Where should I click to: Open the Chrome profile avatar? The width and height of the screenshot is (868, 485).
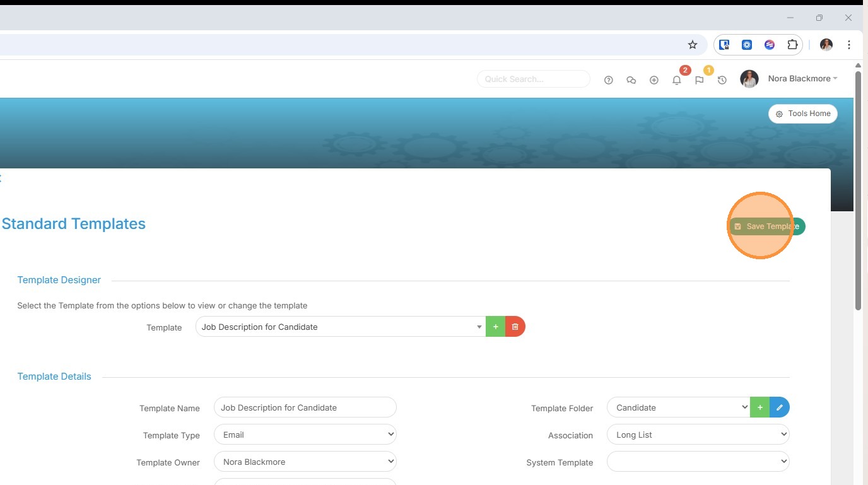click(x=826, y=45)
